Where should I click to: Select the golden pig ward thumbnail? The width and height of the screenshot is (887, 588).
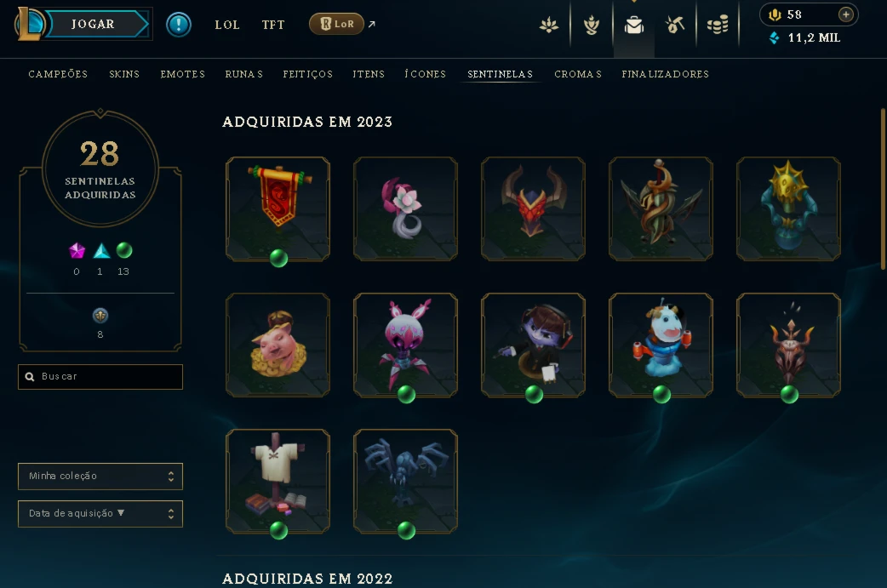pos(278,345)
